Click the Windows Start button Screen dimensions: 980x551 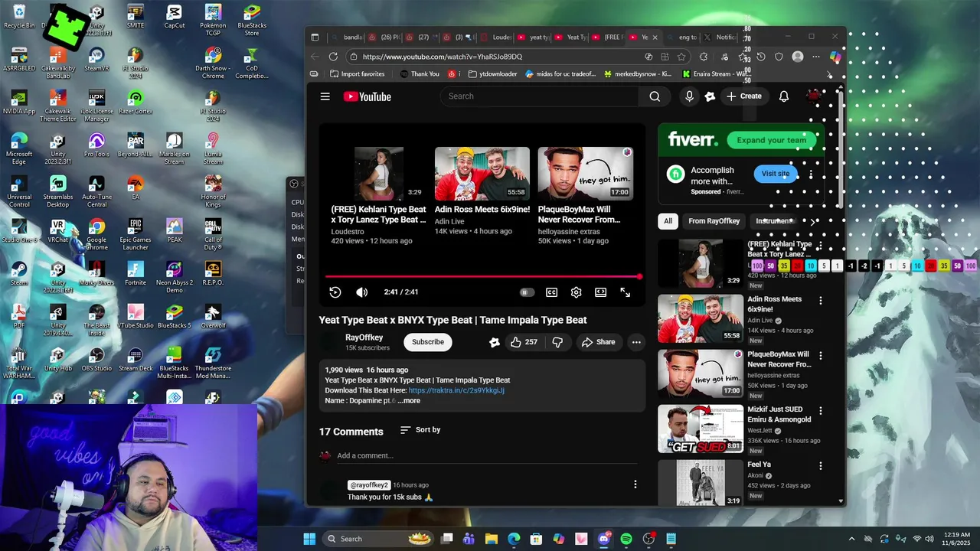(309, 539)
